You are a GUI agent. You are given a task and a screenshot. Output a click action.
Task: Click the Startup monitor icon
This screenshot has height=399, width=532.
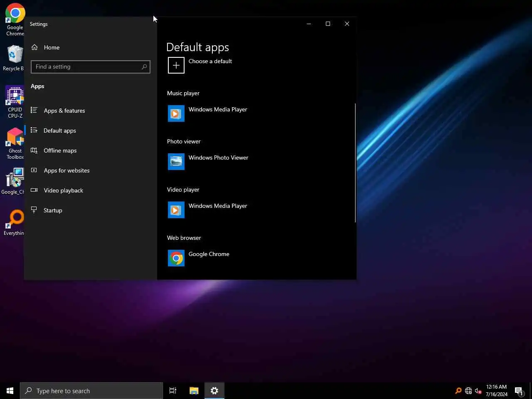pos(34,210)
